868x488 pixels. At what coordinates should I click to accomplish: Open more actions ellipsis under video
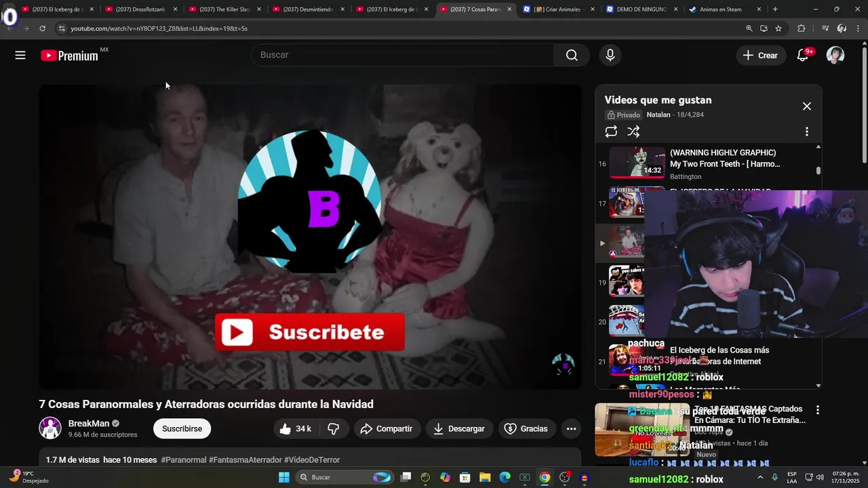(571, 428)
